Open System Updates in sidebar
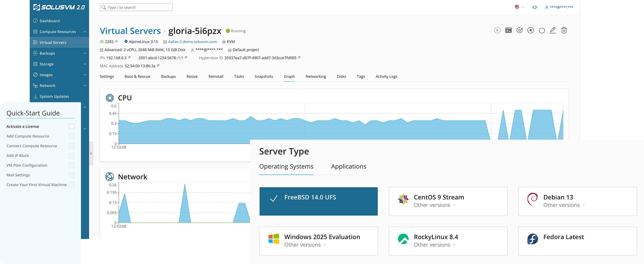 (x=59, y=96)
